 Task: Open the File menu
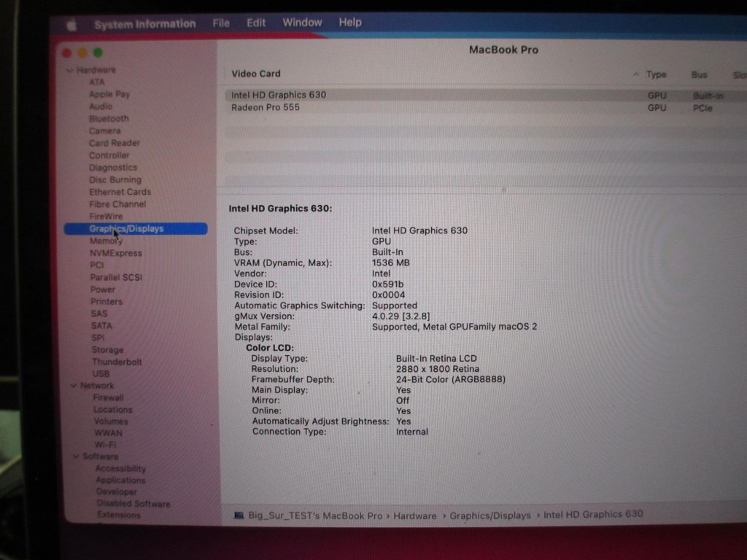click(221, 23)
